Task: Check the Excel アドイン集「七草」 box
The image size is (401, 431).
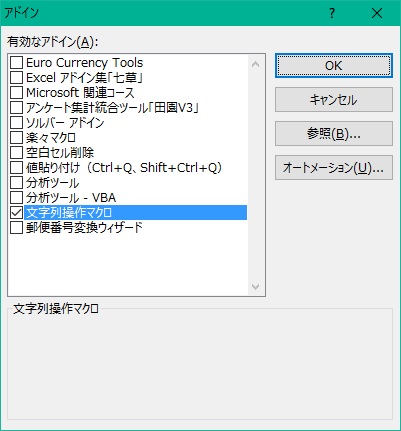Action: (x=16, y=78)
